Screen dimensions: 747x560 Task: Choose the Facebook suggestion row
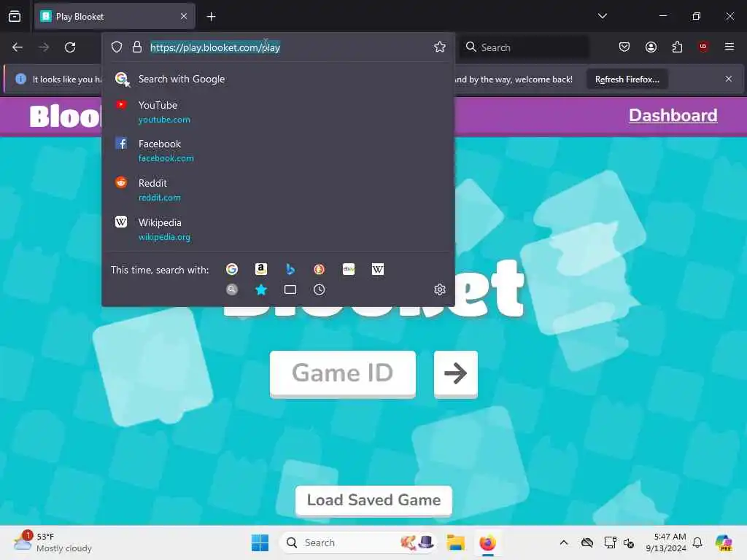coord(278,150)
